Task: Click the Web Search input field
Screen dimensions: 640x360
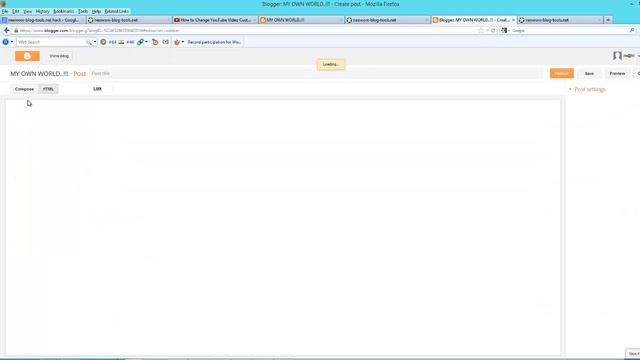Action: 51,42
